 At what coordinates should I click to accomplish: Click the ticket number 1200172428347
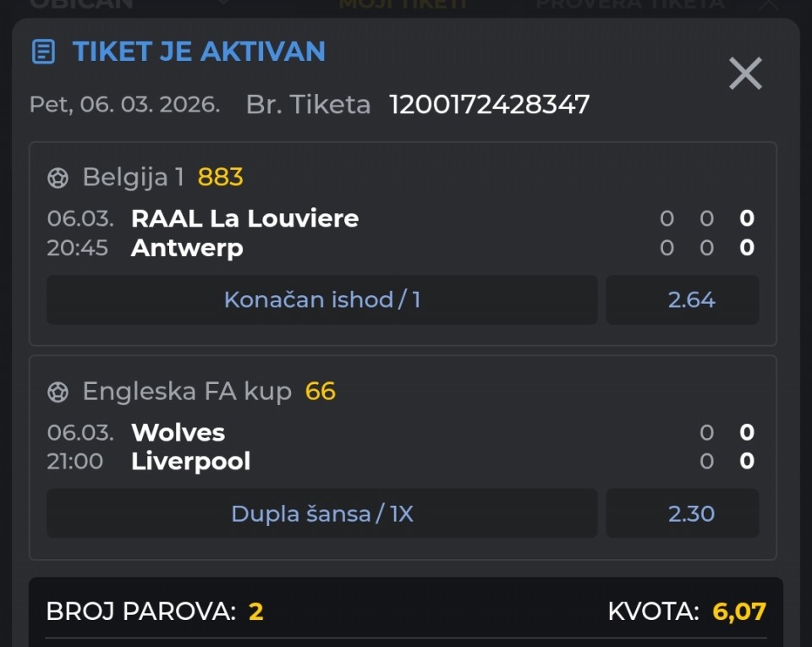(x=489, y=105)
